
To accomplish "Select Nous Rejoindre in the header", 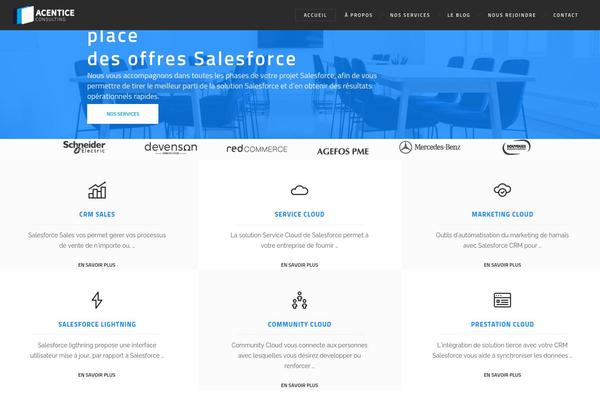I will 511,15.
